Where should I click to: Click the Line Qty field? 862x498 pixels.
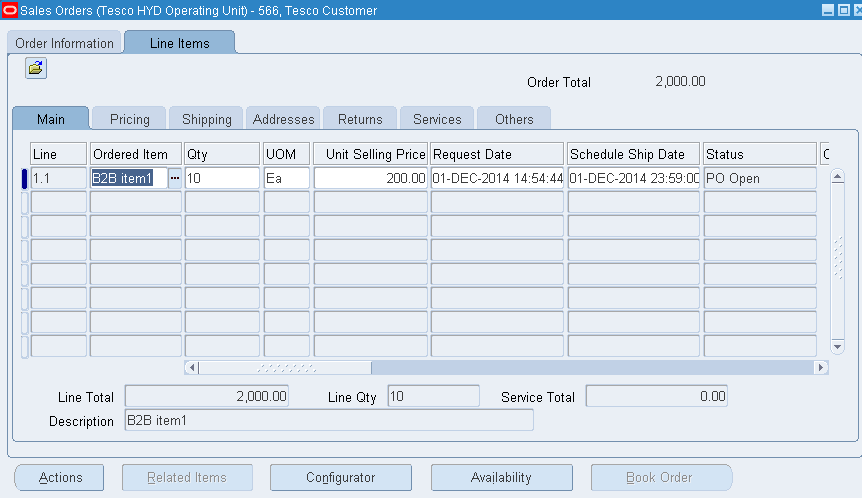tap(433, 396)
